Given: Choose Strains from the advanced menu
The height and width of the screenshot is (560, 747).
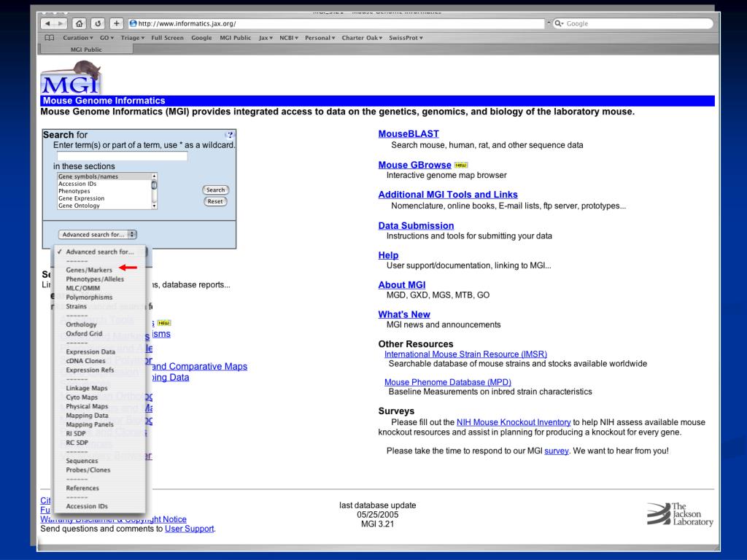Looking at the screenshot, I should pos(76,306).
